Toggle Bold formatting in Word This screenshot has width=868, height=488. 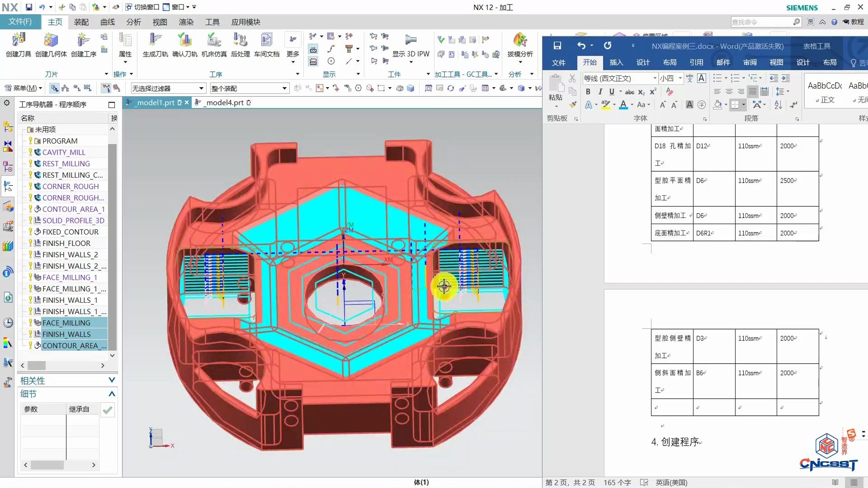click(x=588, y=92)
